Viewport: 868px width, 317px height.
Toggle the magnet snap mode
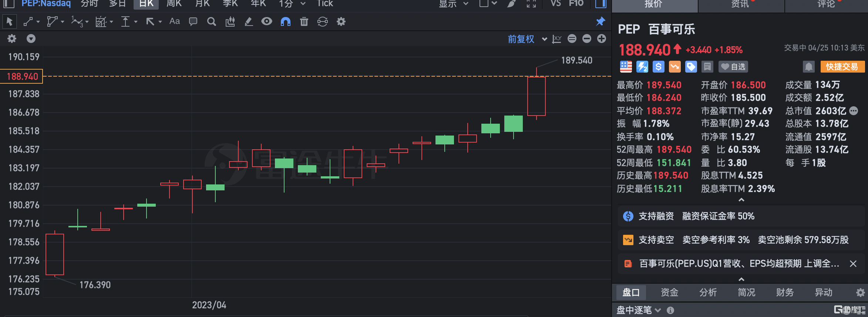pos(286,21)
